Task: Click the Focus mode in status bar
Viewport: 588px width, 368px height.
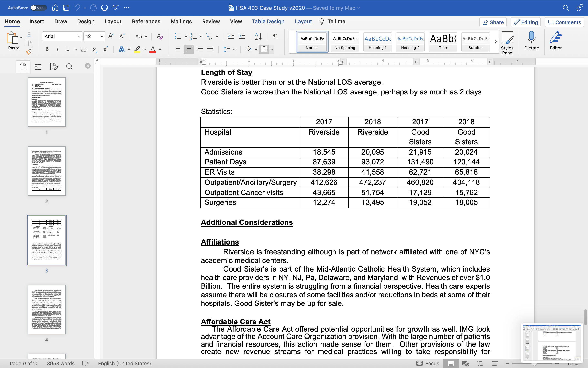Action: (x=428, y=363)
